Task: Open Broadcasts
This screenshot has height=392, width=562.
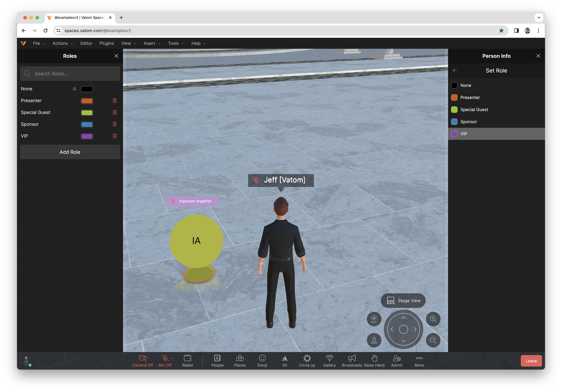Action: tap(352, 361)
